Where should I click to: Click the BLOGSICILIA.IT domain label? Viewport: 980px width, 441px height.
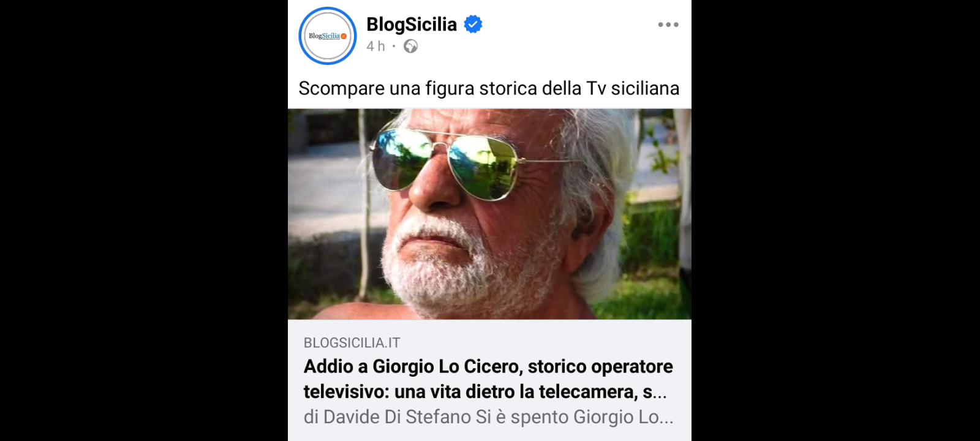pos(352,343)
